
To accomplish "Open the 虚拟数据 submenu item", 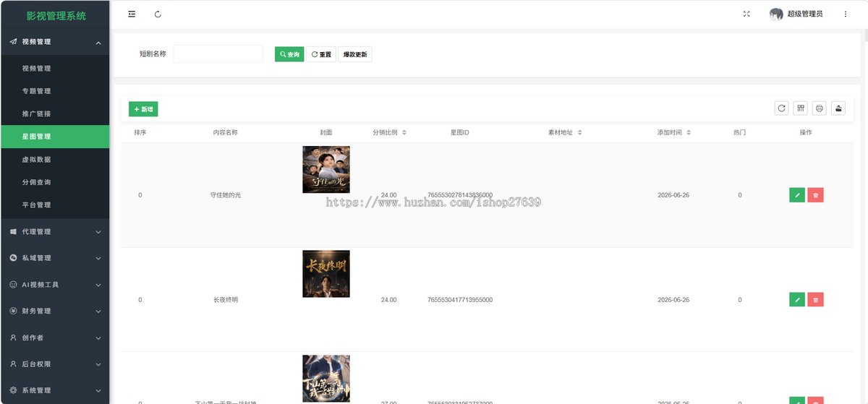I will click(x=55, y=160).
